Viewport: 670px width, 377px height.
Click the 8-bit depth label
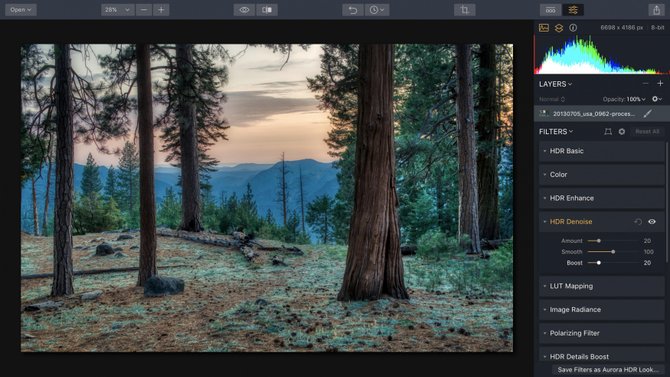[x=658, y=27]
